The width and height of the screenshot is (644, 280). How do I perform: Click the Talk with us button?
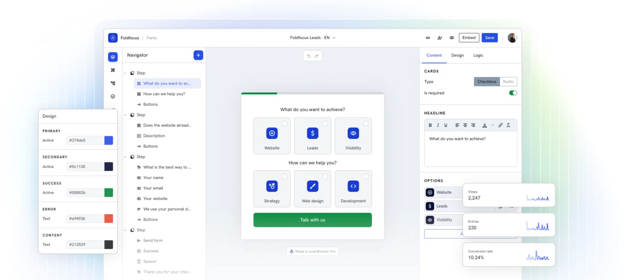[x=312, y=220]
